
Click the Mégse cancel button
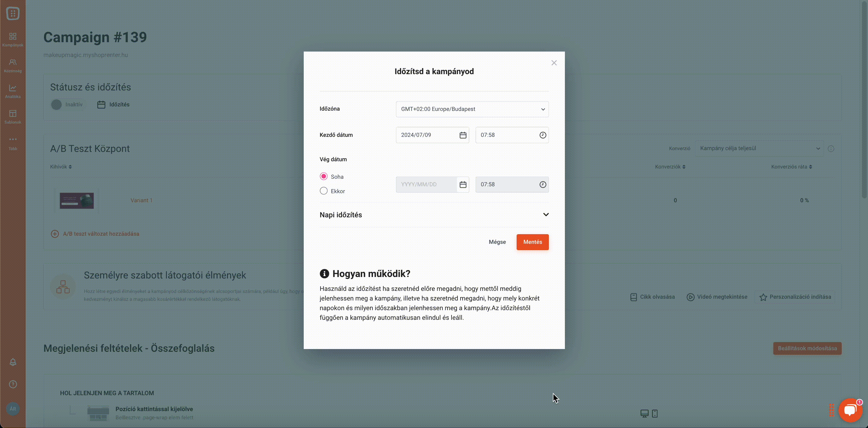point(497,242)
